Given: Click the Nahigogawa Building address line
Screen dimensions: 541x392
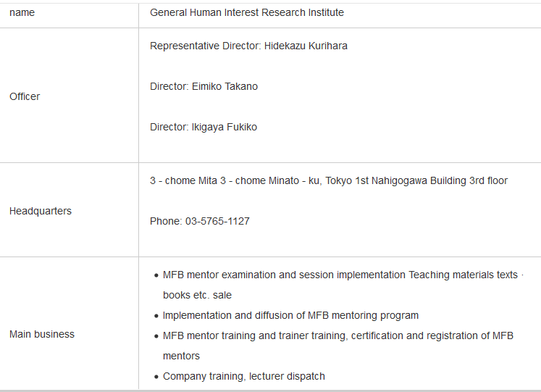Looking at the screenshot, I should (x=329, y=181).
